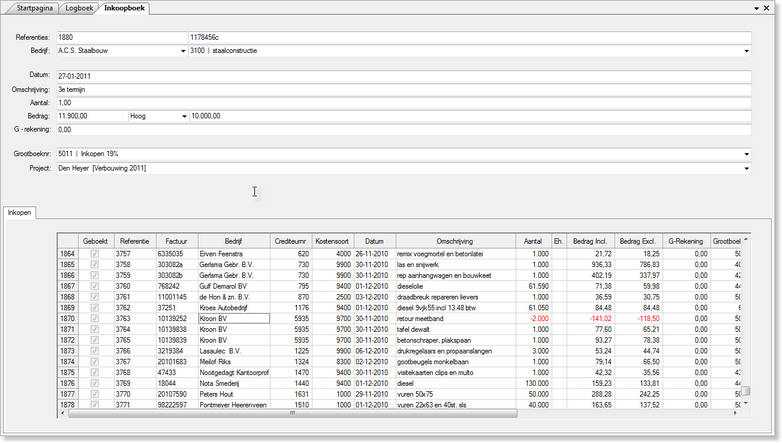Click the retour meetband description cell

click(x=455, y=318)
